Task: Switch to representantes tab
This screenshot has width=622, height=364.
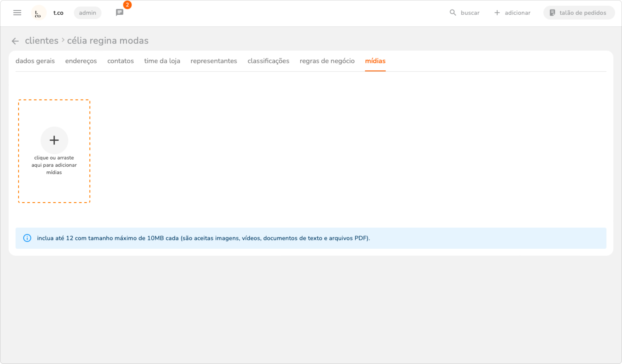Action: [214, 61]
